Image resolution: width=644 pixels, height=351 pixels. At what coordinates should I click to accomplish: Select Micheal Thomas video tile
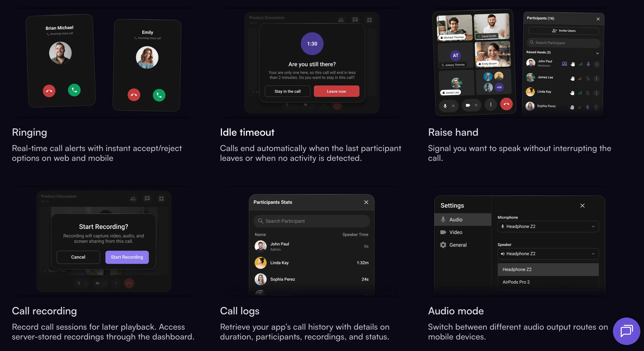click(x=454, y=27)
